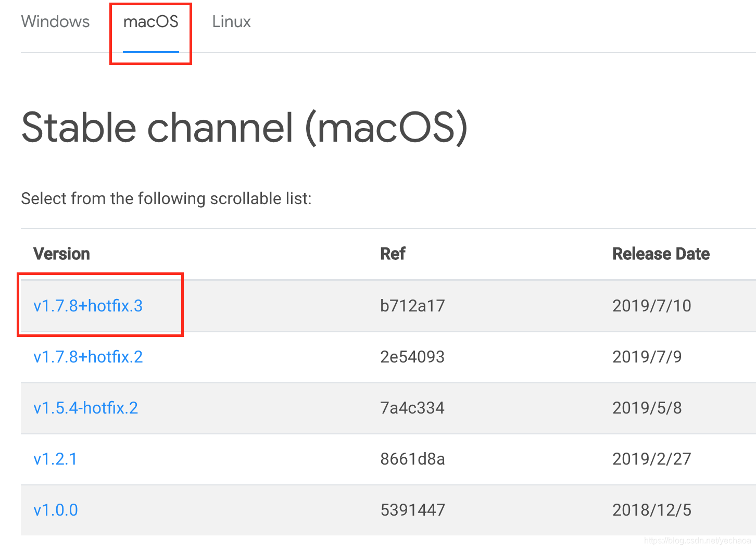Select ref 2e54093
Viewport: 756px width, 550px height.
(412, 357)
